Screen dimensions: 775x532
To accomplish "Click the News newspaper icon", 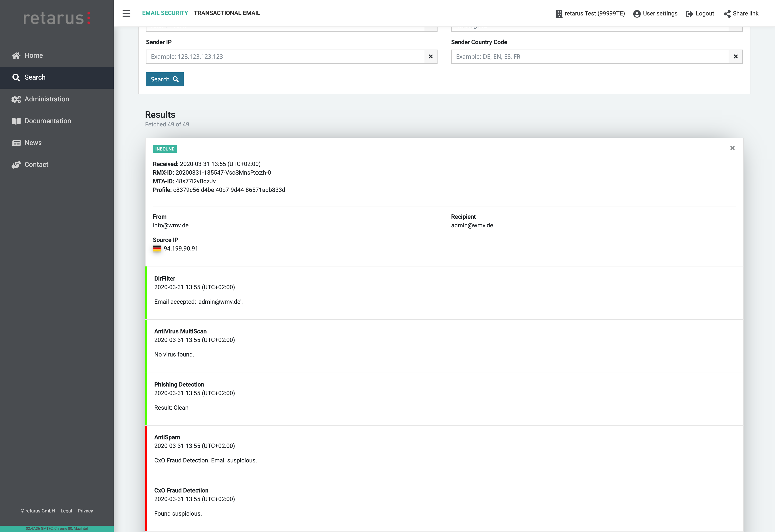I will point(16,143).
